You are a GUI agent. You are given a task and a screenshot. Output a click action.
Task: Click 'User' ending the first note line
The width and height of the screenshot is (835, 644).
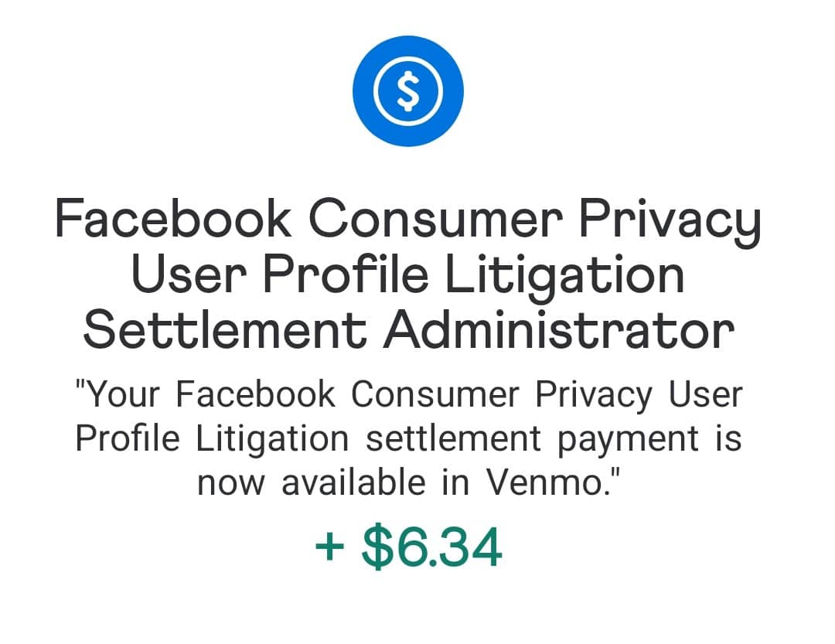click(x=705, y=395)
